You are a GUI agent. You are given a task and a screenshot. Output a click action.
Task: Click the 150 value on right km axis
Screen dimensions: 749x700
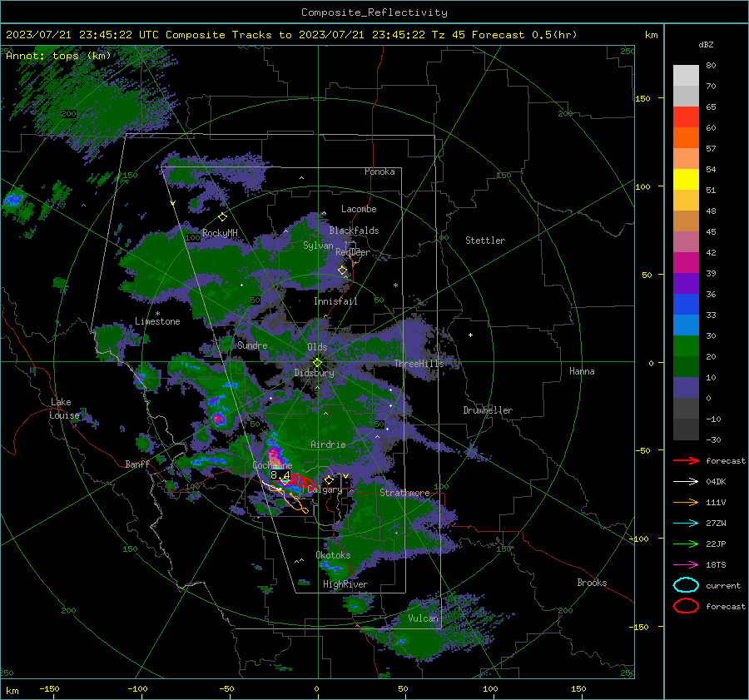(x=642, y=98)
